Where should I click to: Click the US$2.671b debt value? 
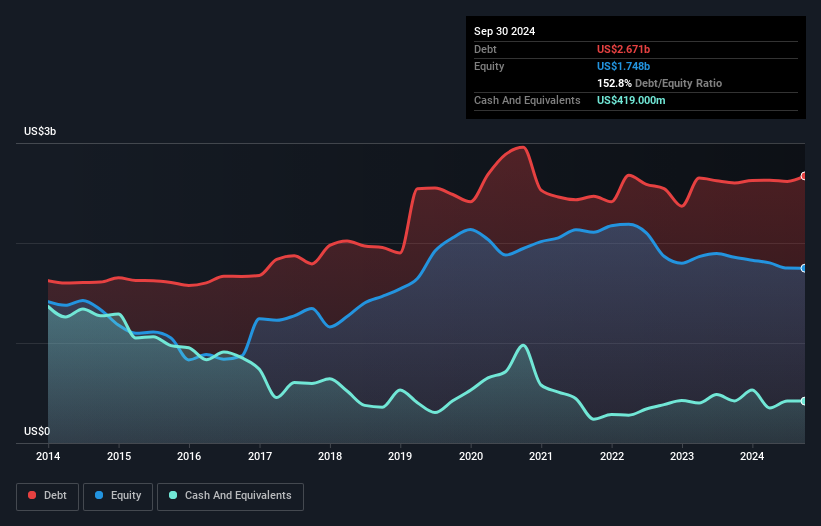pyautogui.click(x=623, y=49)
